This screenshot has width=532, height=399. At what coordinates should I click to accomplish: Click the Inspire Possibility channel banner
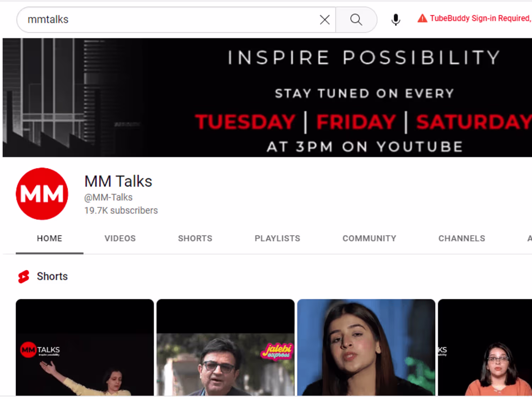click(x=267, y=98)
